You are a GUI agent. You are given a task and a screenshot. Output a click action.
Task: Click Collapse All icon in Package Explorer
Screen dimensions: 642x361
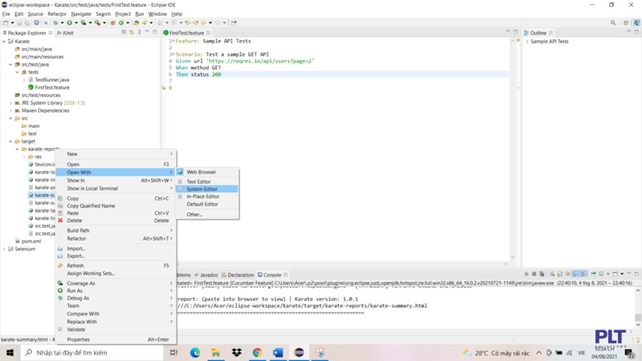(x=124, y=32)
